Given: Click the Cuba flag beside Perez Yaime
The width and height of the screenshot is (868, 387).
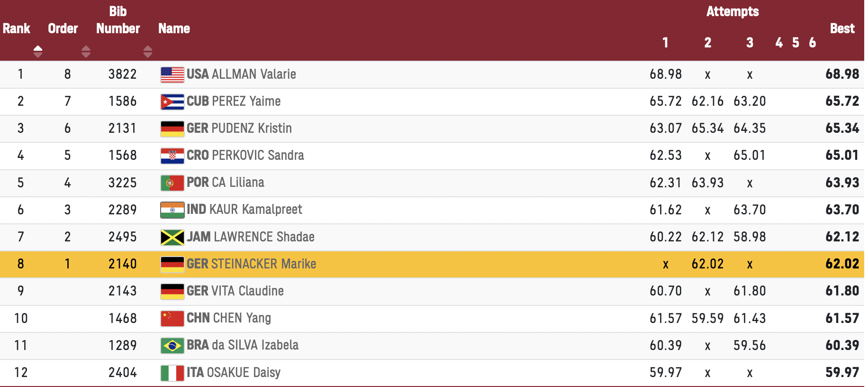Looking at the screenshot, I should click(x=172, y=101).
